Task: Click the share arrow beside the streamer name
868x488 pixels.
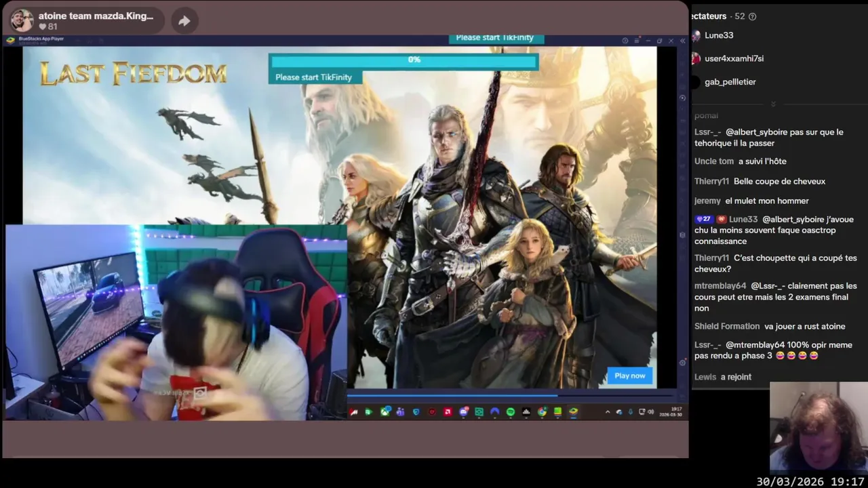Action: pos(184,21)
